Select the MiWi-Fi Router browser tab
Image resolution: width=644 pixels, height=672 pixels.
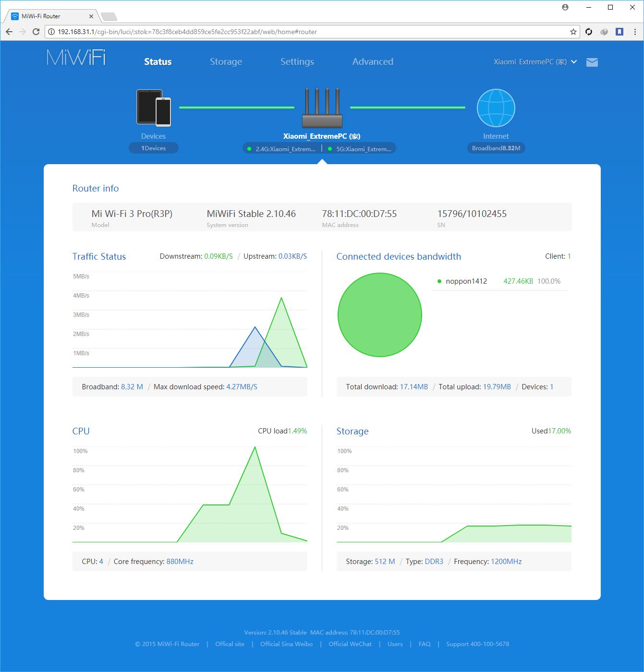point(52,16)
